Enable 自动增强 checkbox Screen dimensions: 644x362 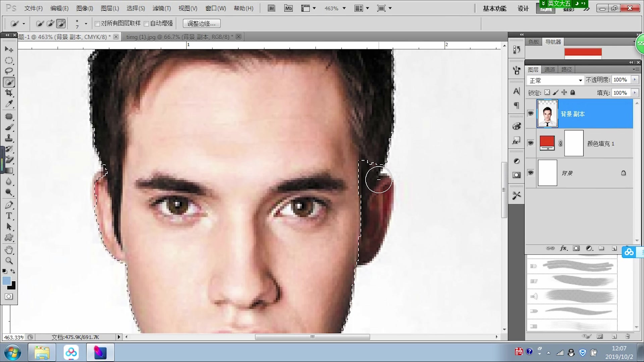click(x=147, y=23)
